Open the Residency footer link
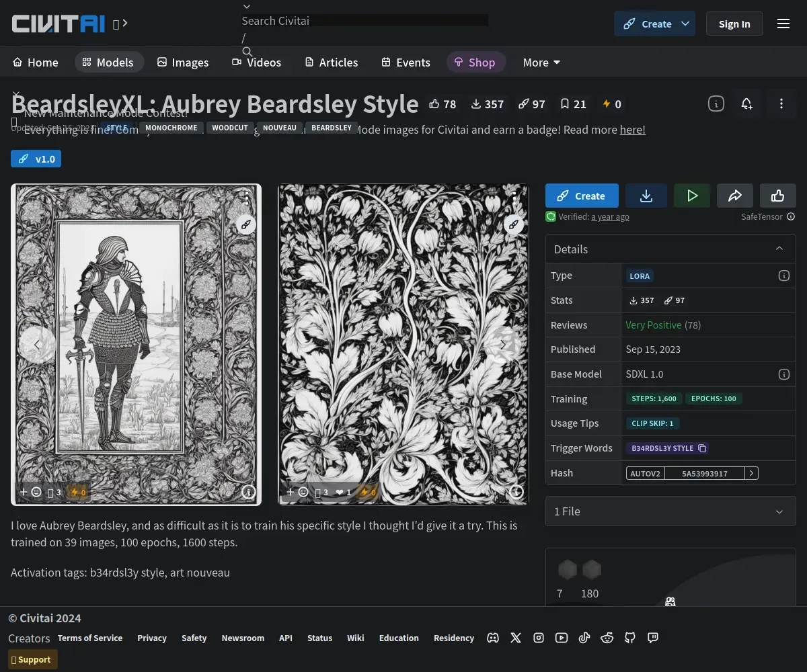The height and width of the screenshot is (672, 807). coord(454,638)
